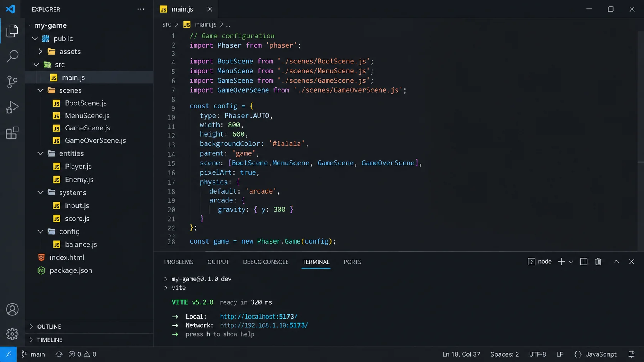This screenshot has height=362, width=644.
Task: Open Explorer more actions ellipsis
Action: point(141,9)
